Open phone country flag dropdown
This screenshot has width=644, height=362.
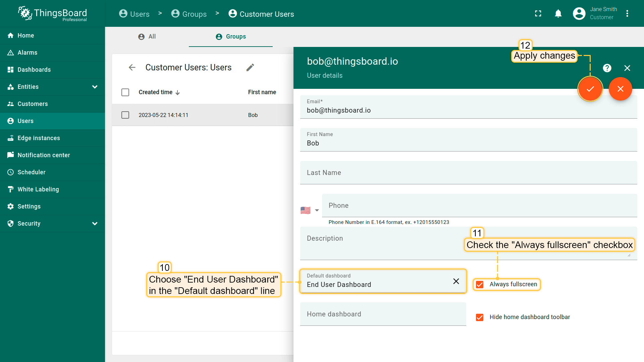[310, 210]
